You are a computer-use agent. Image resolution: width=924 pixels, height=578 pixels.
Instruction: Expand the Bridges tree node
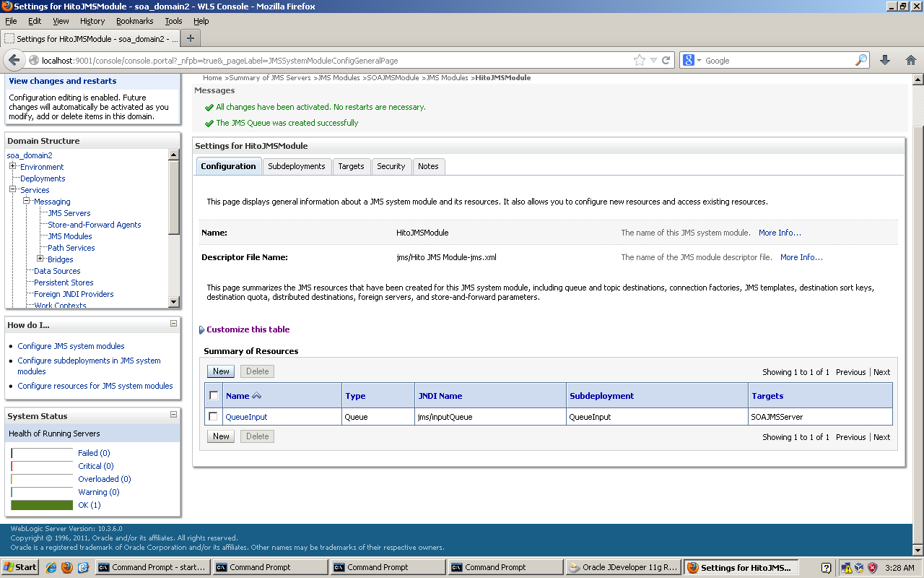tap(40, 259)
